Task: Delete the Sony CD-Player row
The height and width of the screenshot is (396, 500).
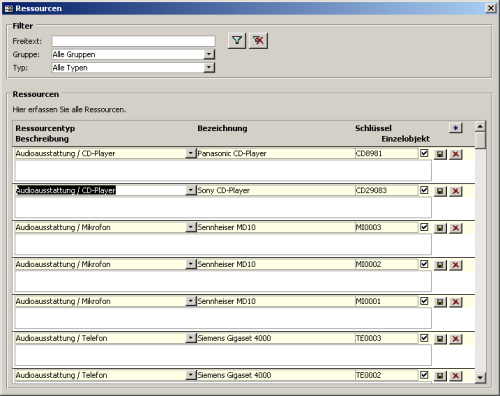Action: point(456,191)
